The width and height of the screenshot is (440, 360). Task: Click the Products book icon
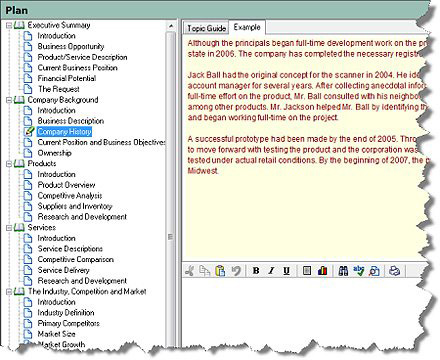(19, 164)
